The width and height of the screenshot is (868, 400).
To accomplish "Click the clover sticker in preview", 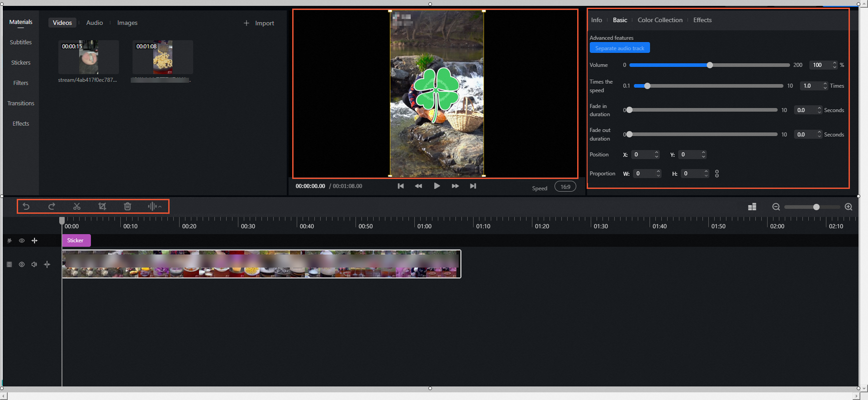I will 436,94.
